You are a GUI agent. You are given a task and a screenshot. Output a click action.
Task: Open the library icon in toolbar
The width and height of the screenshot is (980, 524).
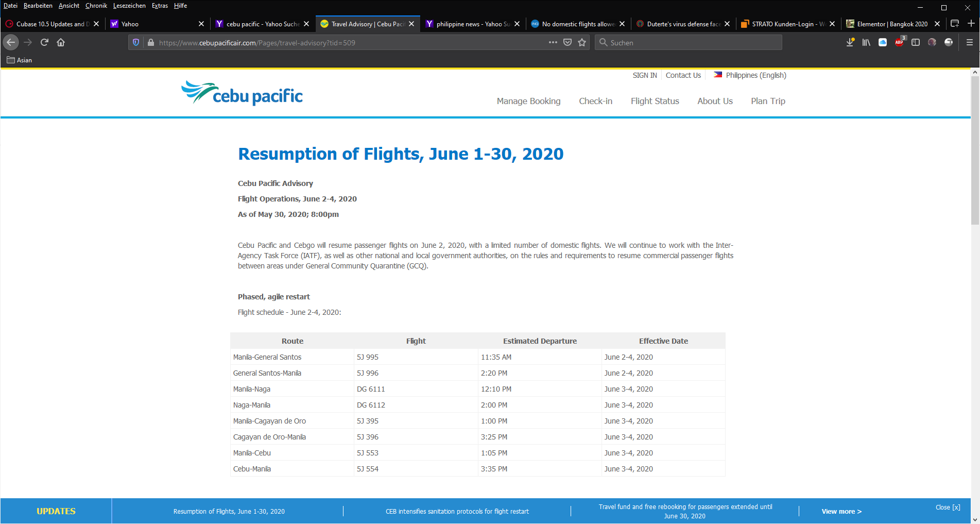coord(866,42)
